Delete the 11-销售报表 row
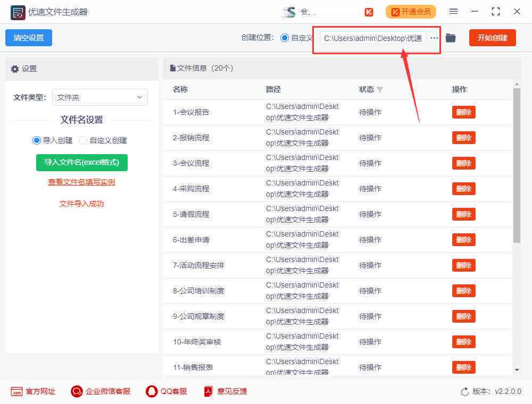 pos(463,367)
